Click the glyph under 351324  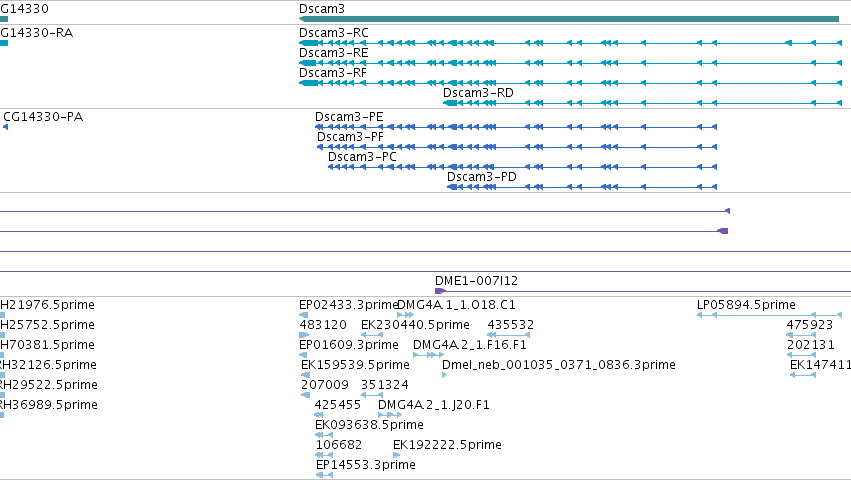(372, 395)
